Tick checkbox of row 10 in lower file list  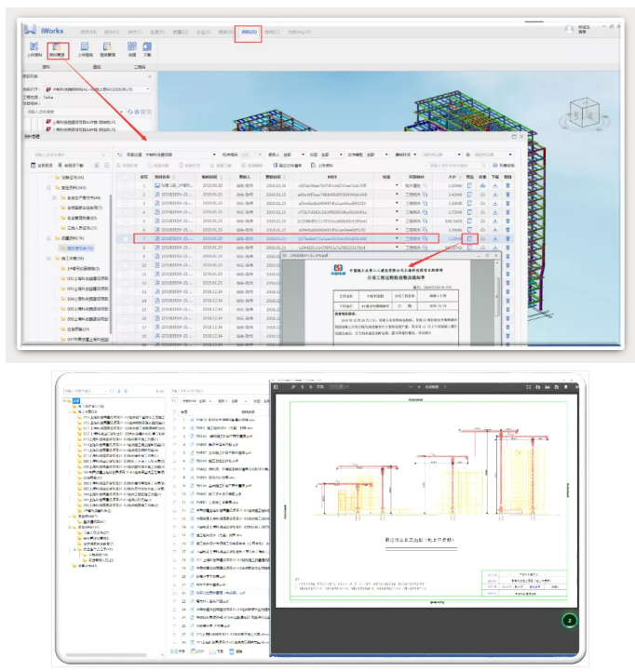click(174, 494)
